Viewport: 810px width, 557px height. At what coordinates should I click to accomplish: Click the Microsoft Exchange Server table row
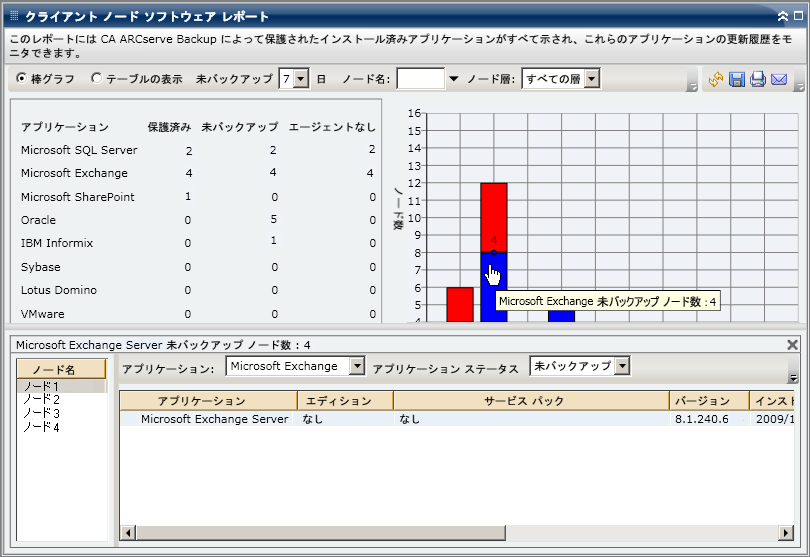[457, 419]
